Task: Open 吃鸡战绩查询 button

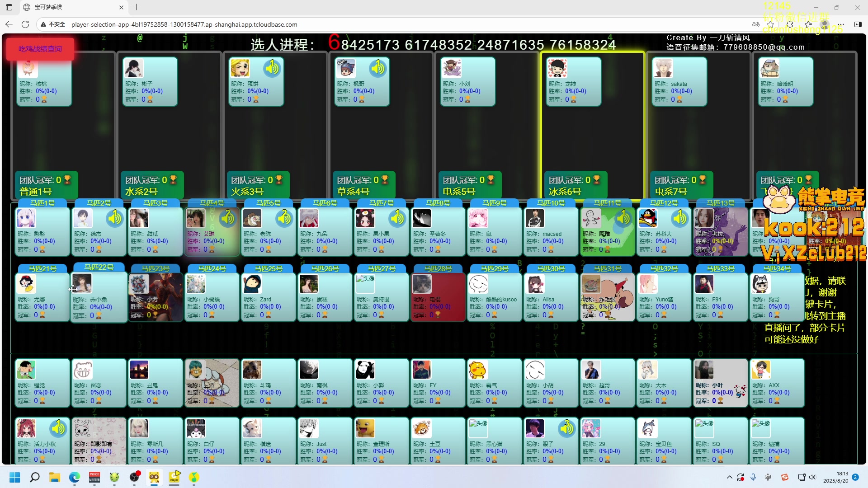Action: tap(40, 49)
